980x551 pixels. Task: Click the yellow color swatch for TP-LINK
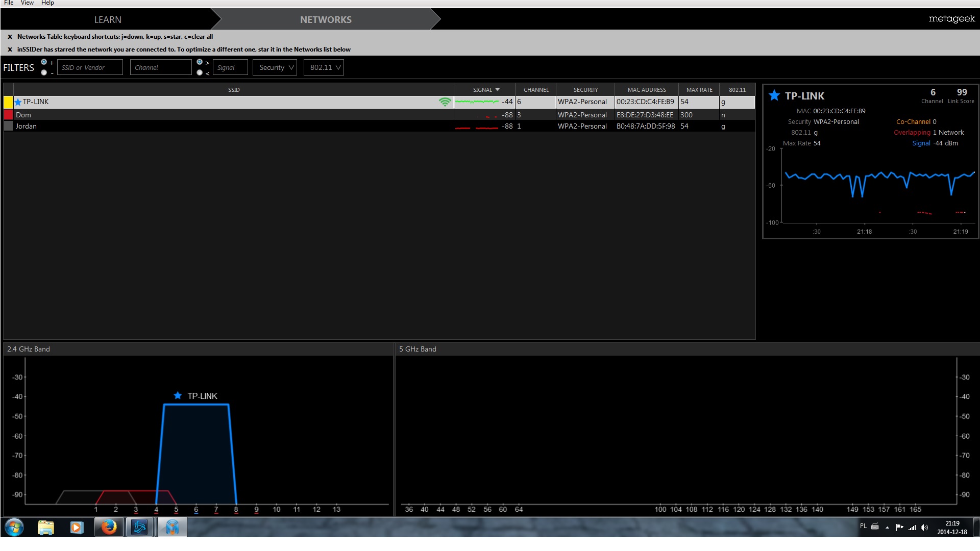(8, 102)
